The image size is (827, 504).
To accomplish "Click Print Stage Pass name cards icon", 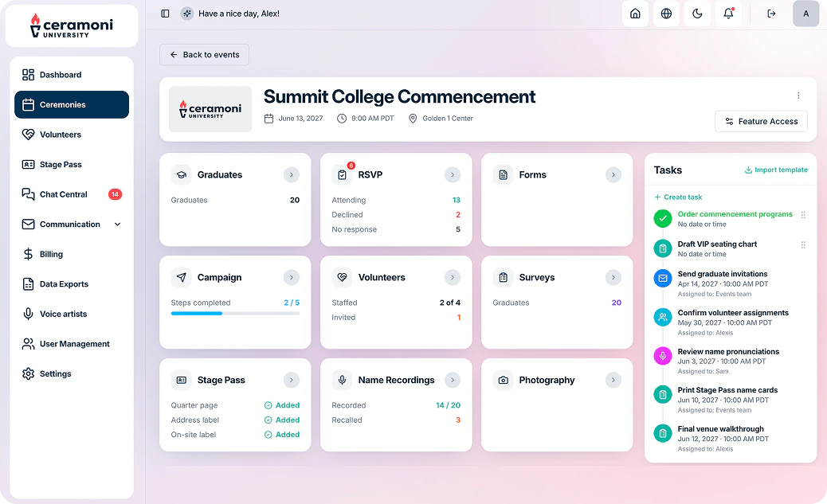I will pos(662,394).
